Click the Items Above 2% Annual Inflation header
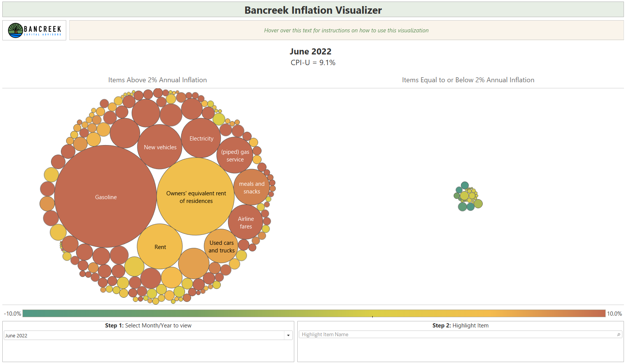 [157, 80]
